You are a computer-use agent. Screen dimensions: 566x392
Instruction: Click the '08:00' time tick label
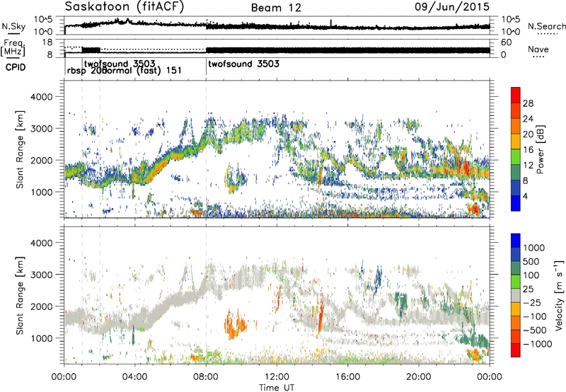(x=206, y=377)
